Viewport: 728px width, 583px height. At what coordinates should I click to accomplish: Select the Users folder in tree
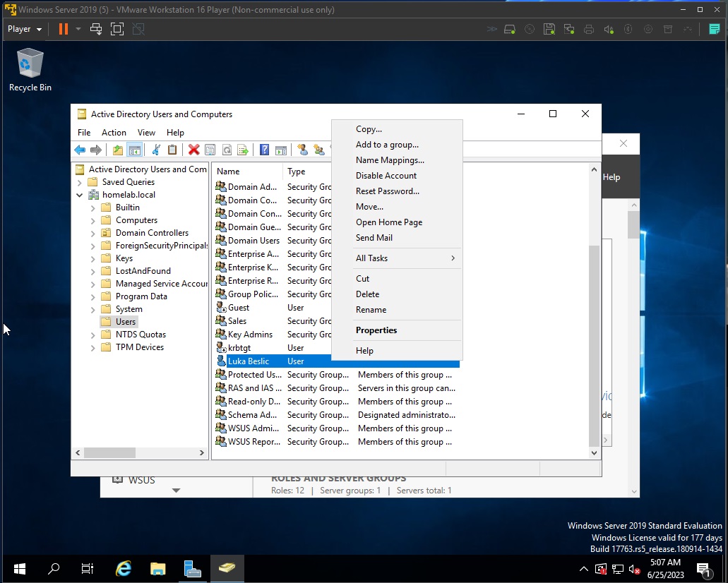pyautogui.click(x=119, y=322)
